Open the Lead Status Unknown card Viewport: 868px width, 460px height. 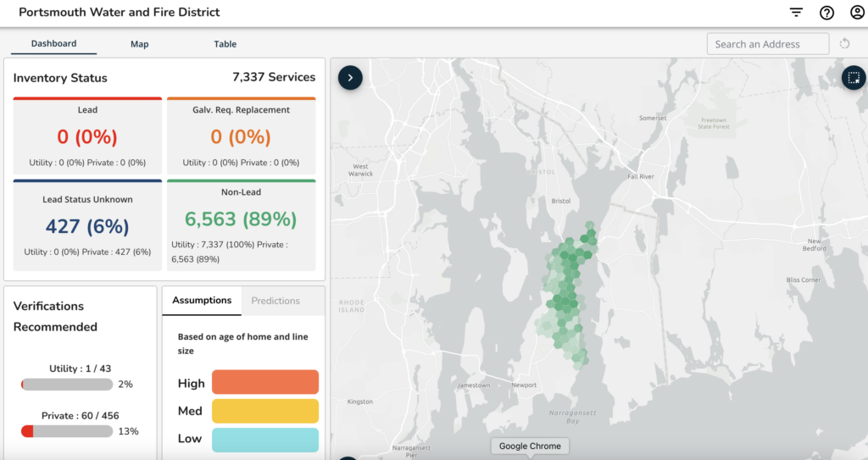pyautogui.click(x=87, y=225)
